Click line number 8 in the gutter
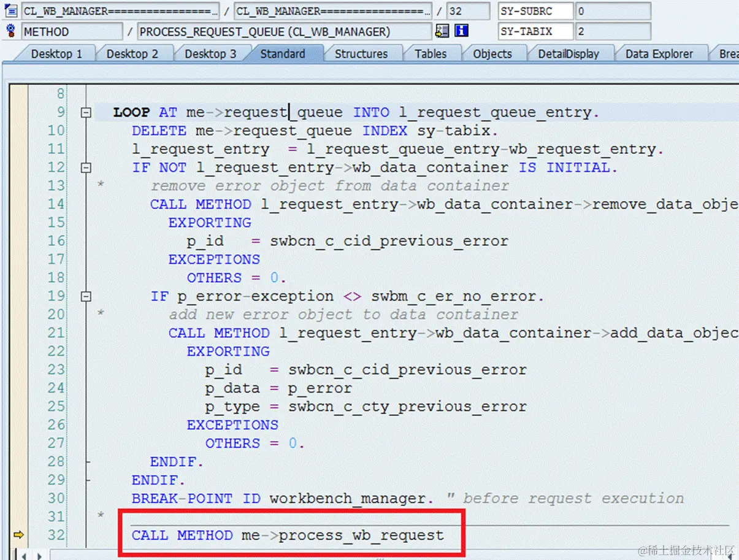The width and height of the screenshot is (739, 560). [x=60, y=94]
